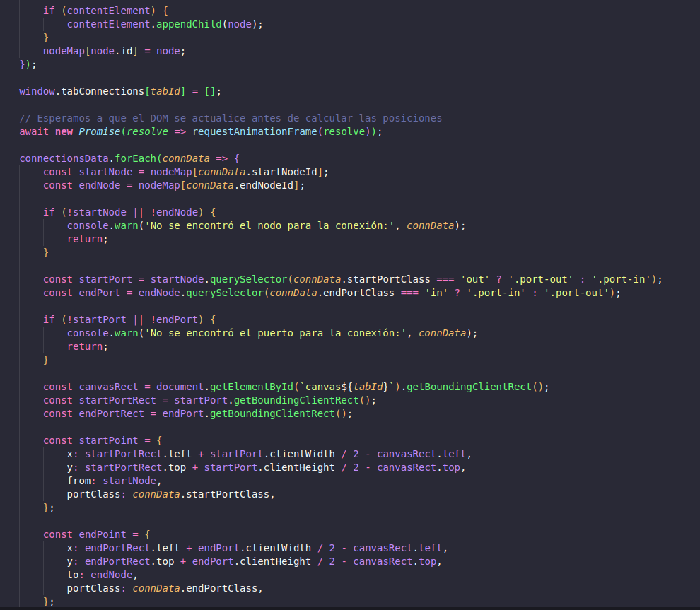The image size is (700, 610).
Task: Click 'const startPort = startNode.querySelector' line
Action: point(353,279)
